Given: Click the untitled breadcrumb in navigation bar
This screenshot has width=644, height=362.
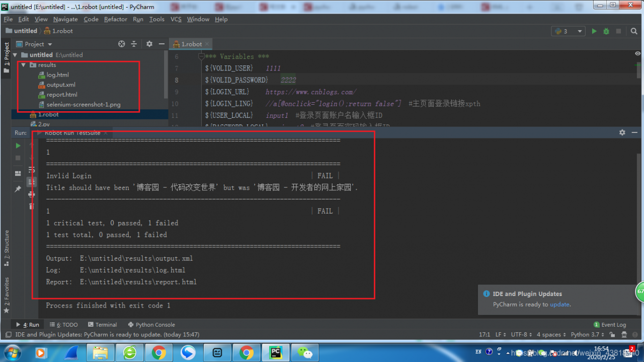Looking at the screenshot, I should pos(22,31).
